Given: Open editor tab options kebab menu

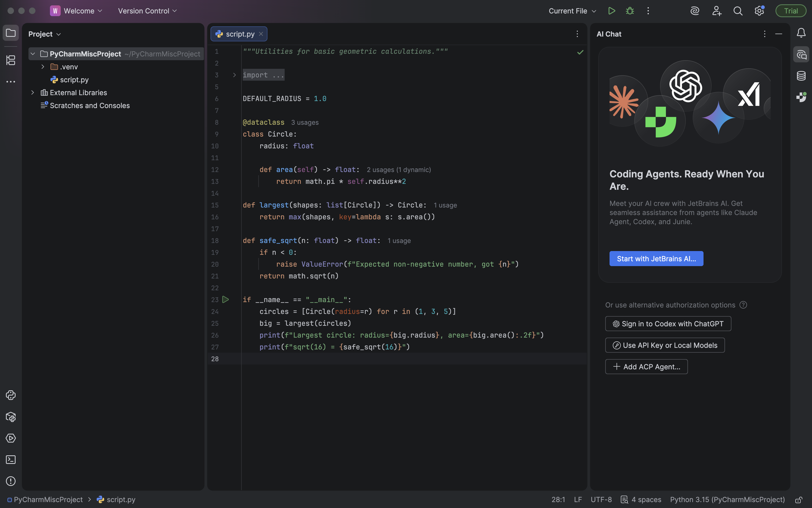Looking at the screenshot, I should pyautogui.click(x=577, y=34).
